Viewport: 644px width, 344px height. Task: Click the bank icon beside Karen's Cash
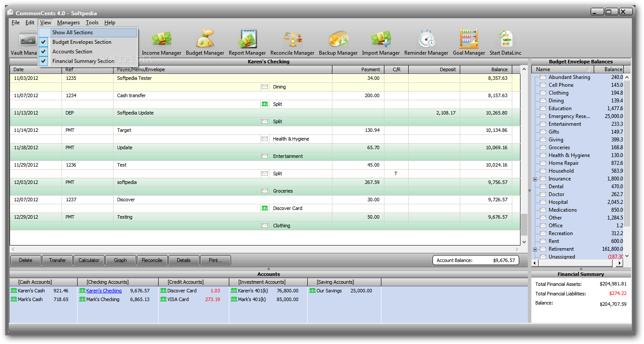pyautogui.click(x=14, y=291)
